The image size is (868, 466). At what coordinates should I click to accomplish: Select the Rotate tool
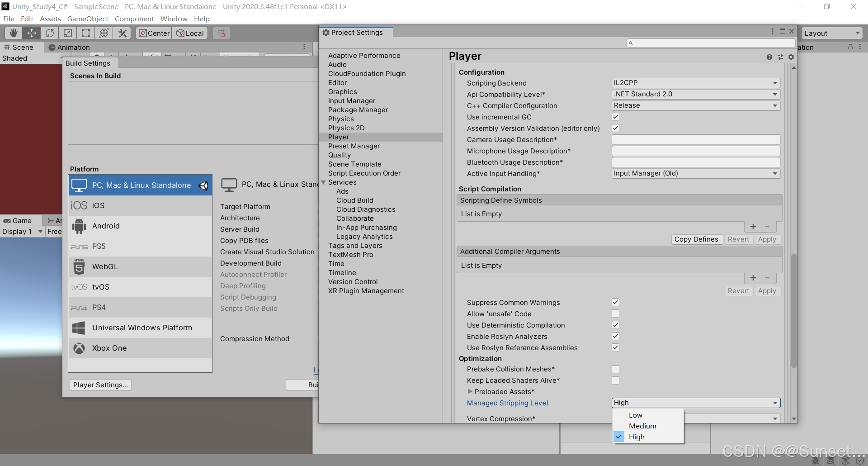pos(50,33)
